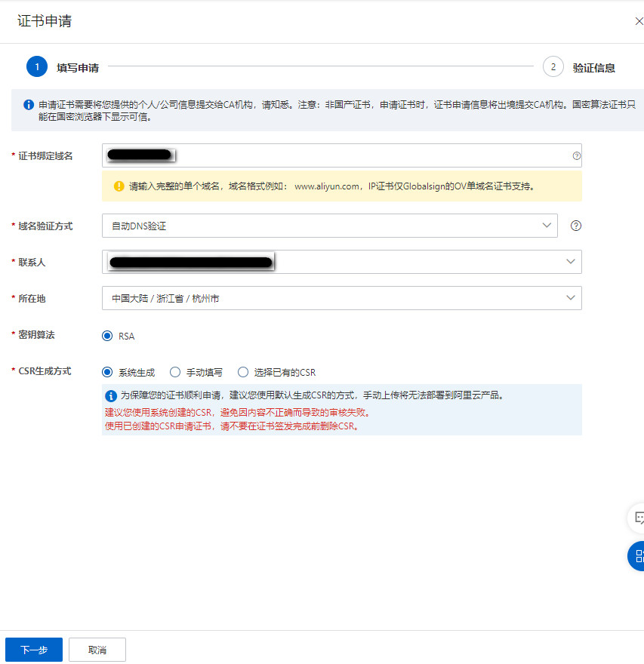This screenshot has height=664, width=644.
Task: Click the 取消 cancel button
Action: (x=97, y=649)
